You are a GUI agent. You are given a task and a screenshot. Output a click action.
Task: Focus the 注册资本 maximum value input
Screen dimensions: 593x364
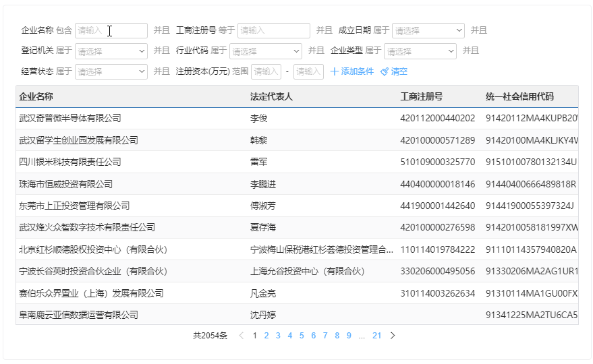pos(308,71)
